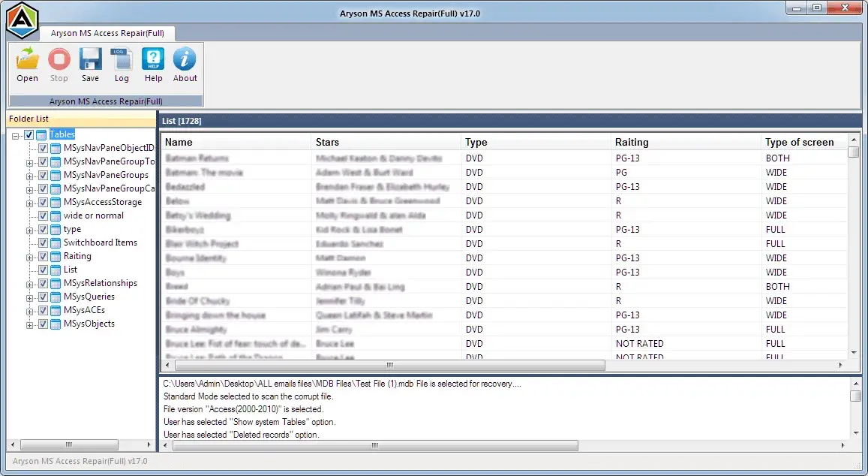Select the MSysACEs table label
This screenshot has width=868, height=476.
coord(84,310)
